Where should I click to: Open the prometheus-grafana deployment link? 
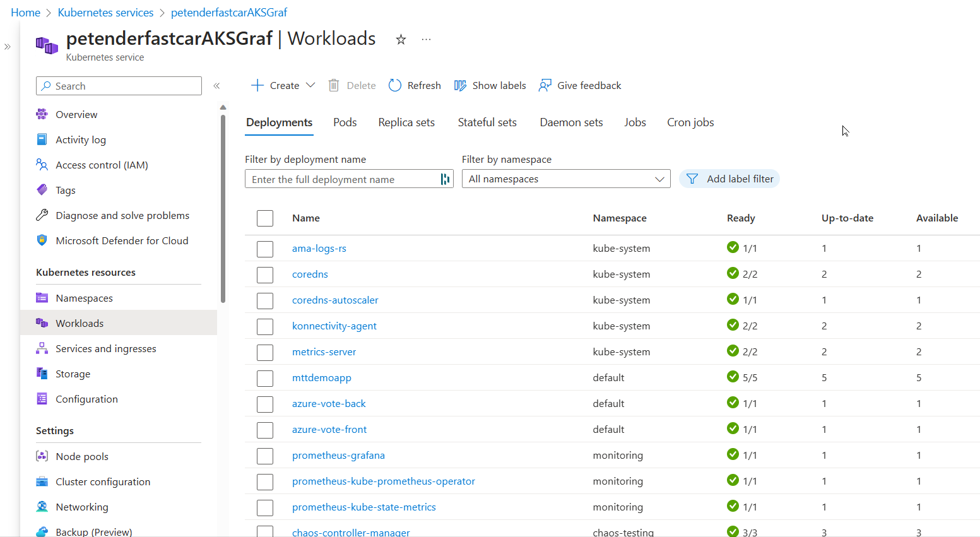[x=338, y=455]
